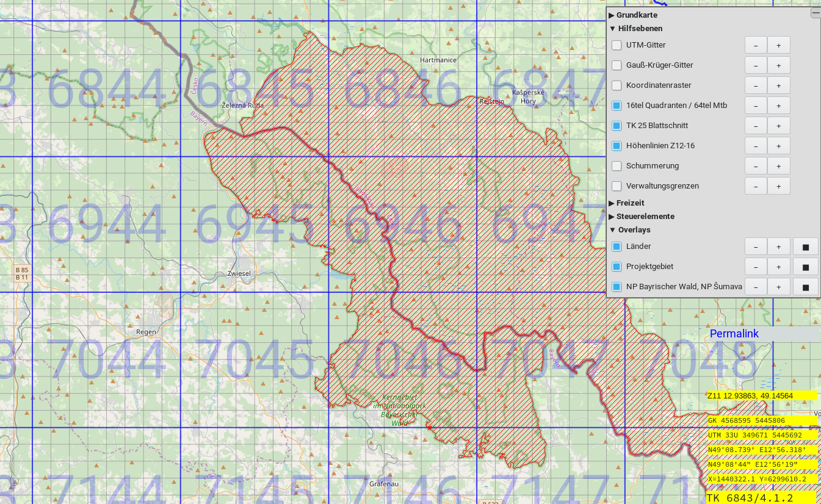The width and height of the screenshot is (821, 504).
Task: Click the minus button for Gauß-Krüger-Gitter
Action: (x=756, y=65)
